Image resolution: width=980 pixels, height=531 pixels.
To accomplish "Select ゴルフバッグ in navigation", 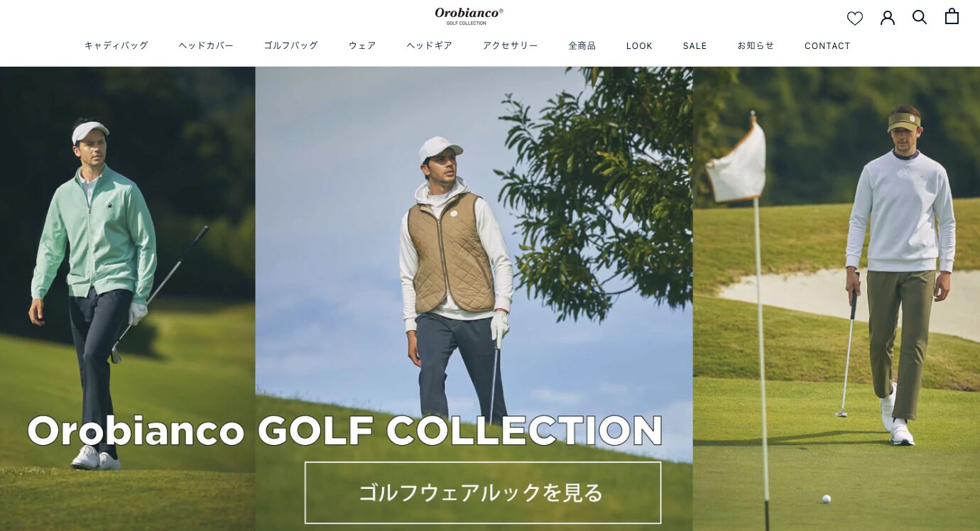I will point(291,45).
